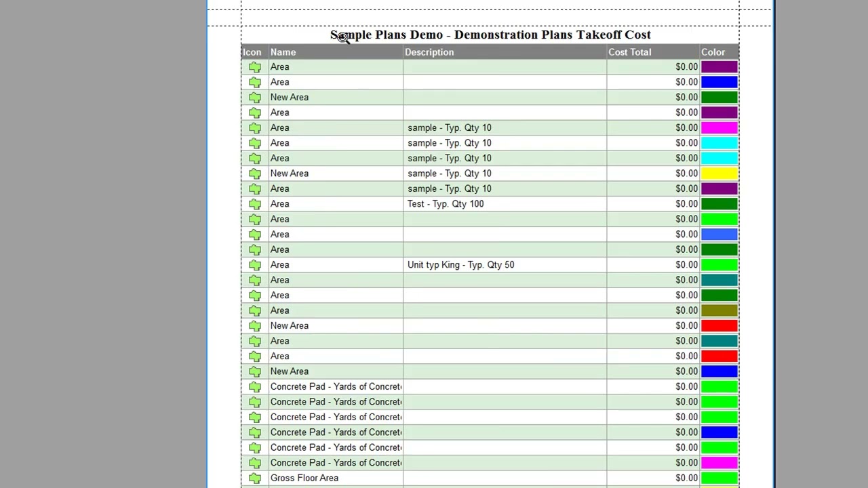Click the magenta swatch in the Concrete Pad row

(x=719, y=463)
